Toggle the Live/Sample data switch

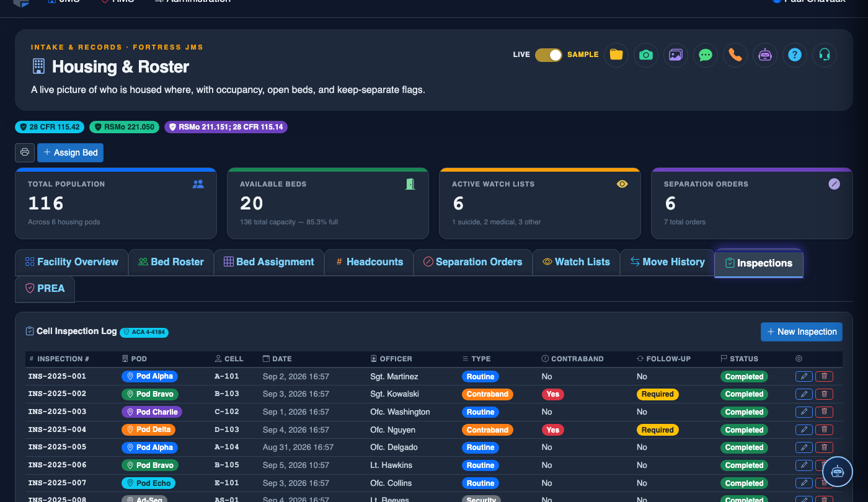coord(549,55)
